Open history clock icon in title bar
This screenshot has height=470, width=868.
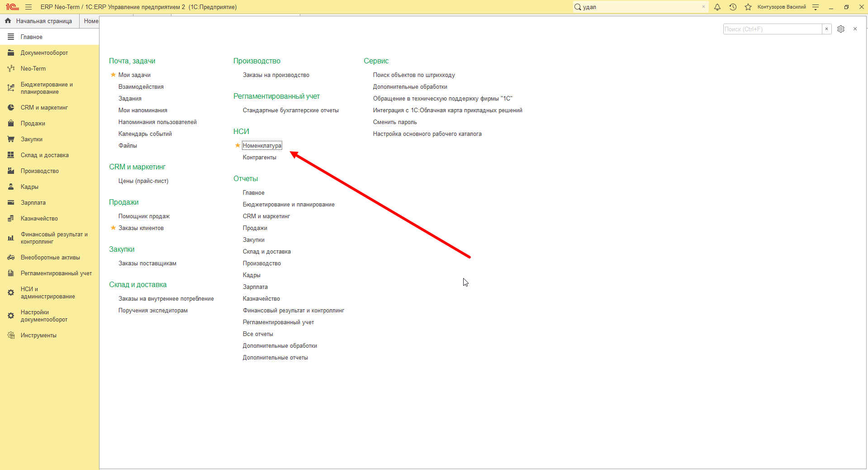point(733,7)
